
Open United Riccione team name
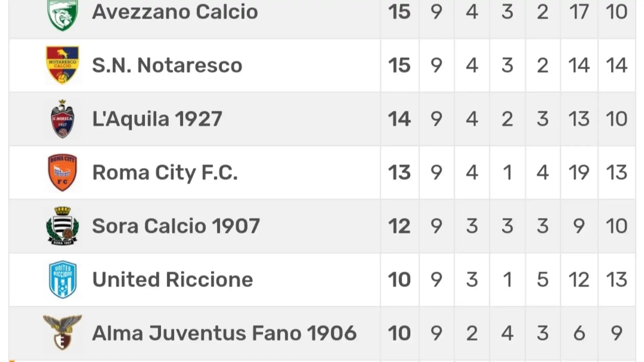point(172,280)
